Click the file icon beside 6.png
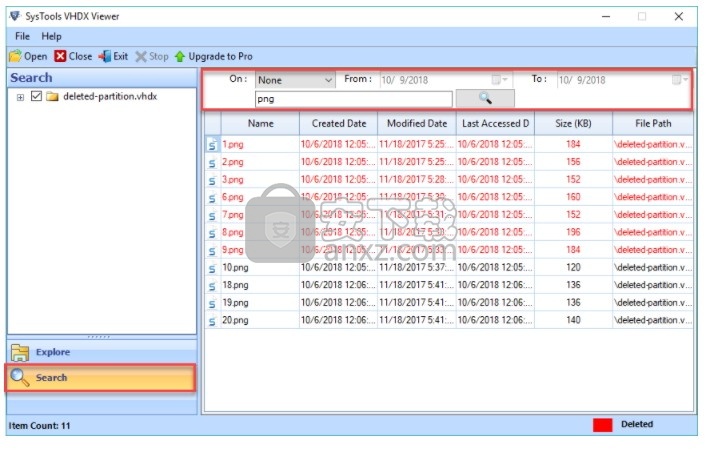The height and width of the screenshot is (450, 707). coord(212,197)
